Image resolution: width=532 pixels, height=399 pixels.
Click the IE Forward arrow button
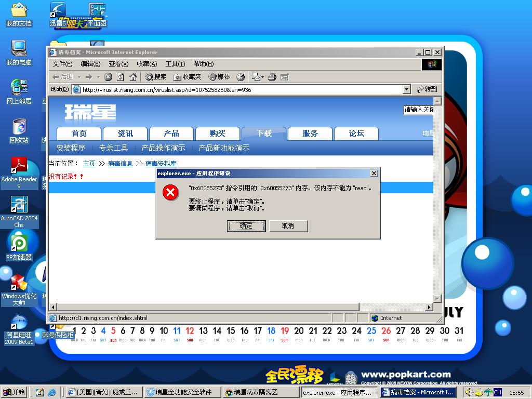pyautogui.click(x=89, y=77)
